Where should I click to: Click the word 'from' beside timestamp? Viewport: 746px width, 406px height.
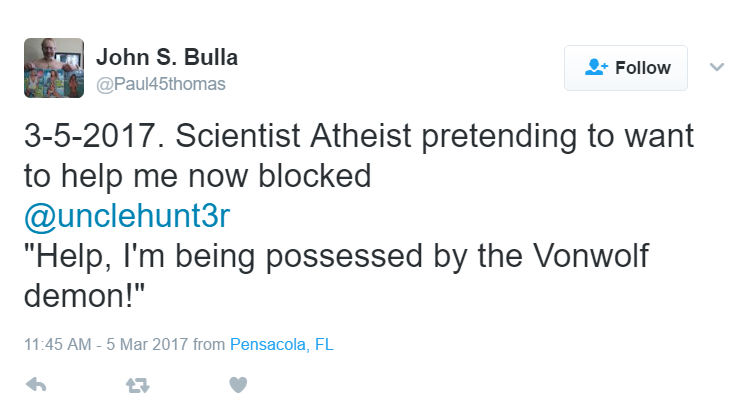click(209, 344)
